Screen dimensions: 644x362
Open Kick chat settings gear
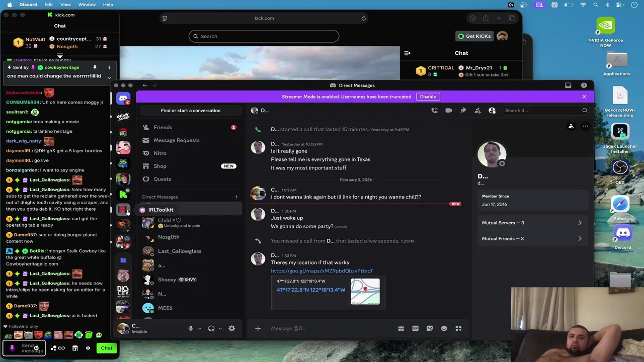click(x=88, y=348)
